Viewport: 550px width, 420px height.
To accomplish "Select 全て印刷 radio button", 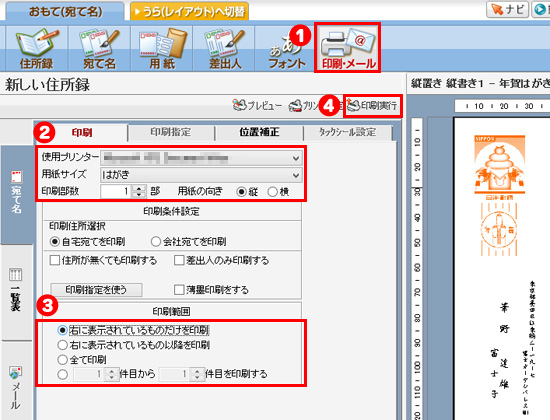I will point(62,360).
